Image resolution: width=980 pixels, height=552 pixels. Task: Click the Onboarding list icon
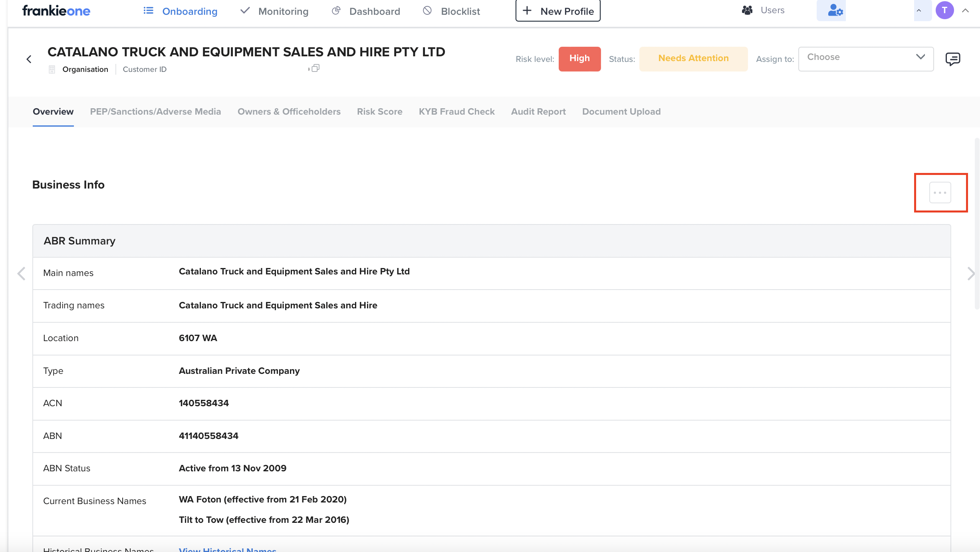click(x=149, y=10)
